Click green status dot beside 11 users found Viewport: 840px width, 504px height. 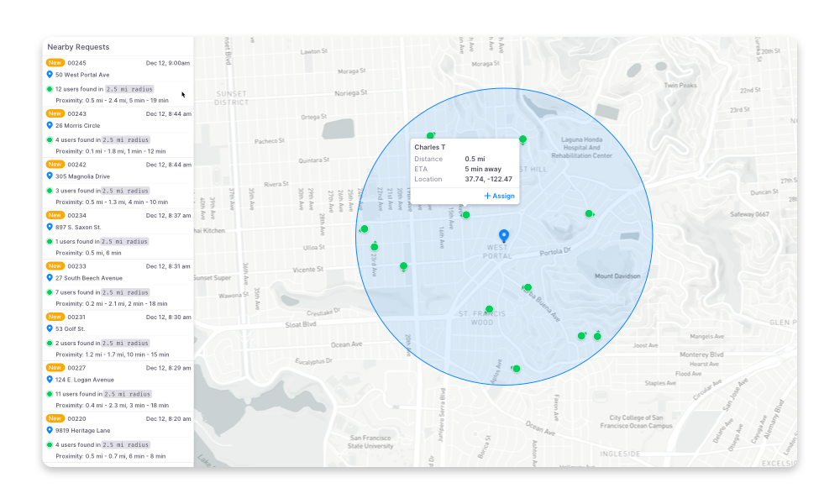(x=50, y=394)
